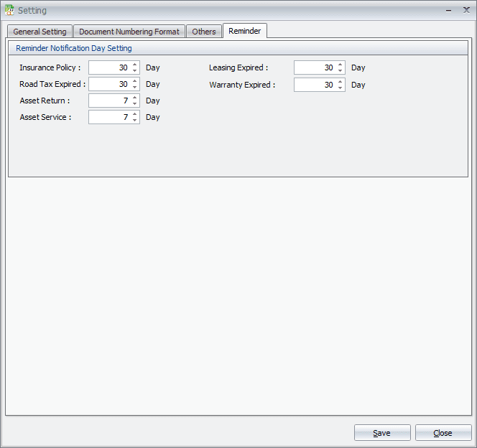Viewport: 477px width, 448px height.
Task: Select the Reminder tab
Action: (245, 31)
